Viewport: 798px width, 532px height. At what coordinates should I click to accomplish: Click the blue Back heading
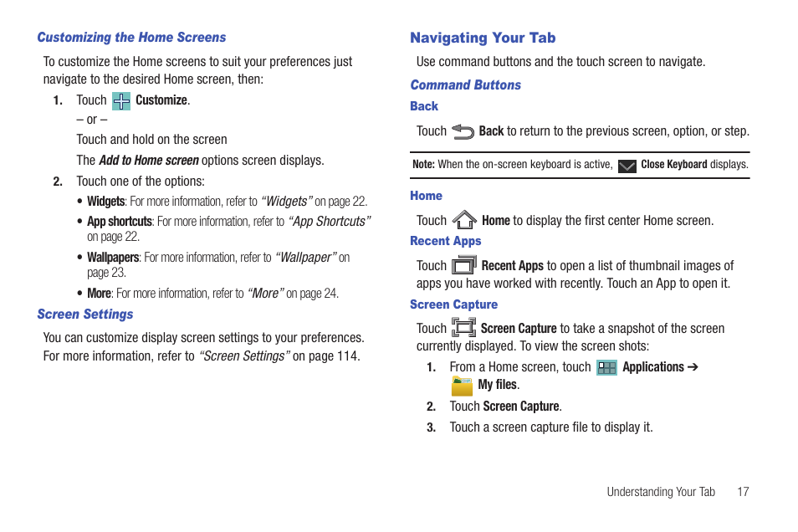(x=424, y=106)
